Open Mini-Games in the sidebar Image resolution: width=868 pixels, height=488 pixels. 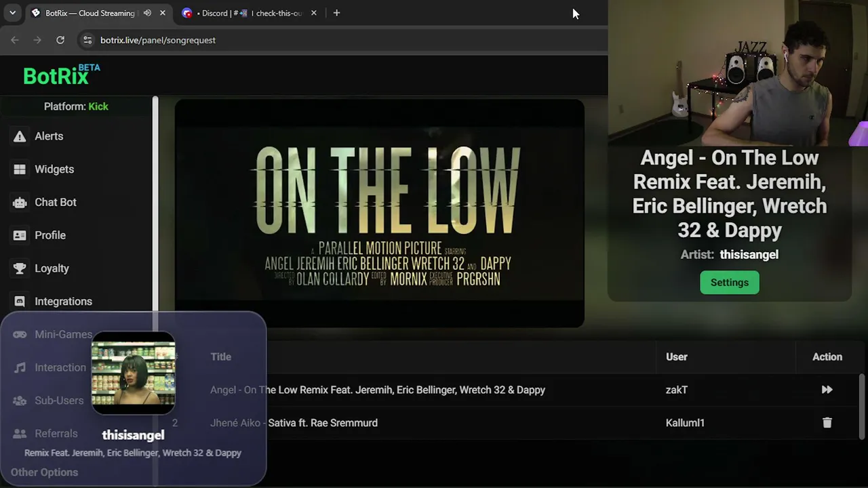pos(63,334)
